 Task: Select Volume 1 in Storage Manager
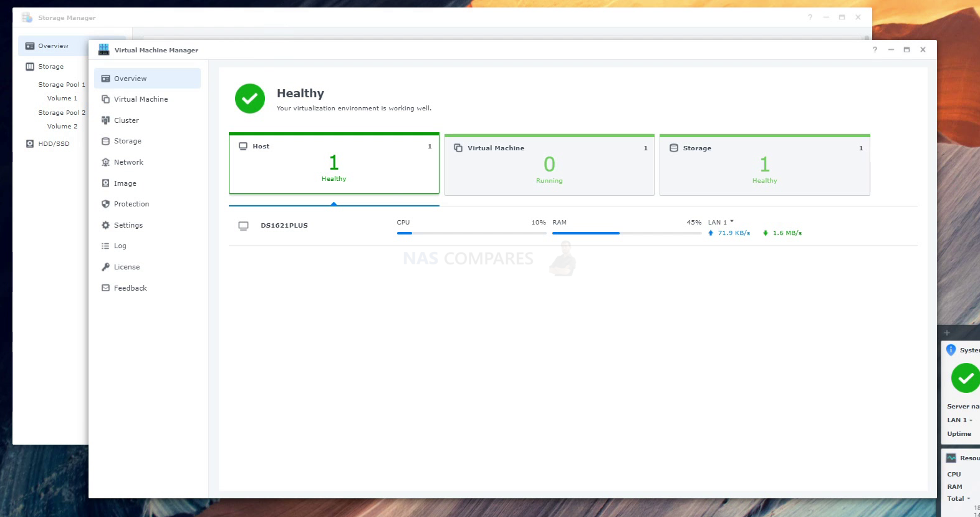[62, 99]
